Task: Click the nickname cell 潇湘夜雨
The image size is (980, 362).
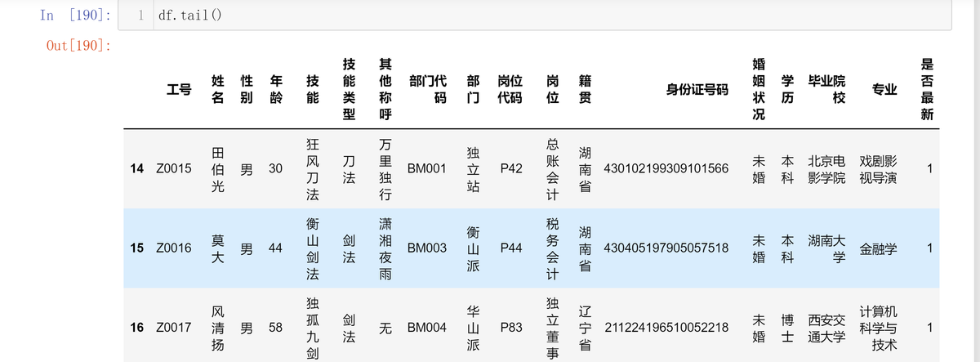Action: 385,248
